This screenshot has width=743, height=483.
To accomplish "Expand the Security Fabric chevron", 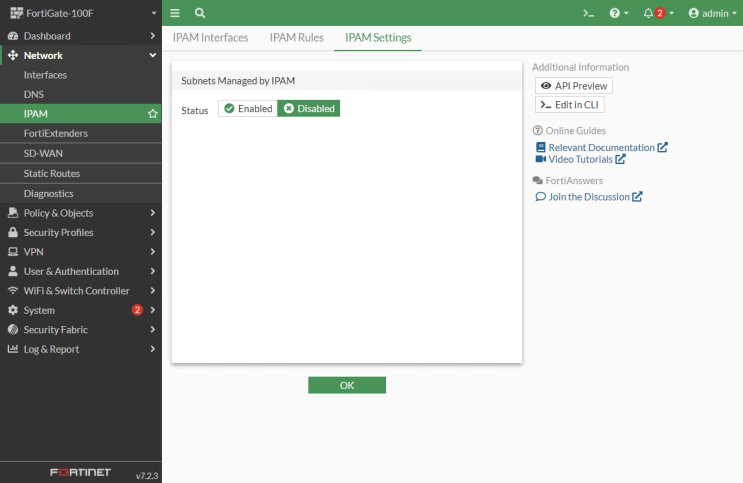I will [153, 329].
